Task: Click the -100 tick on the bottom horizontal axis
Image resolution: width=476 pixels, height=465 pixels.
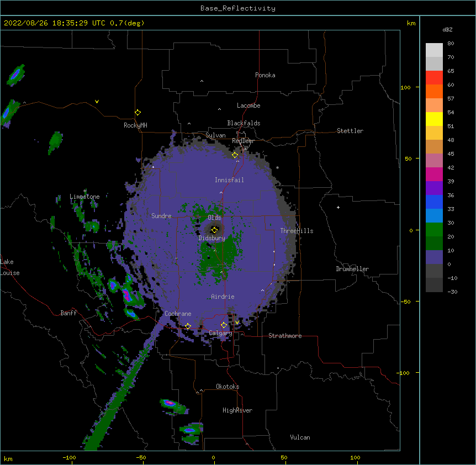Action: click(69, 457)
